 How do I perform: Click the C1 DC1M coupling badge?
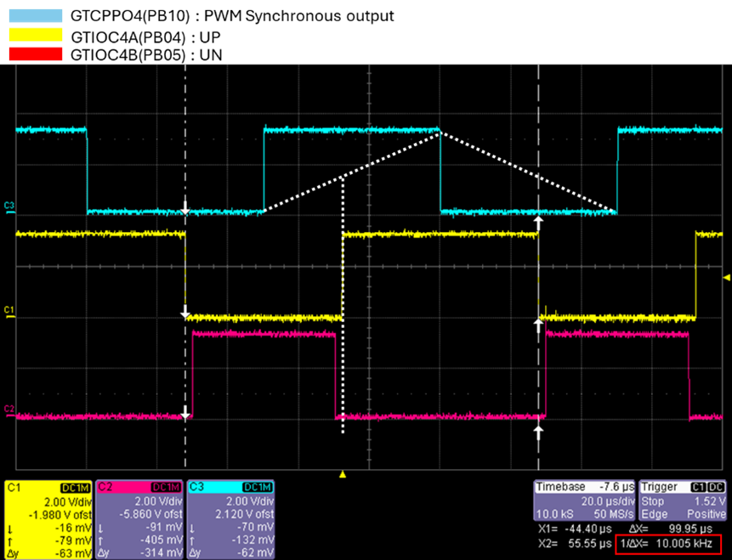point(75,488)
